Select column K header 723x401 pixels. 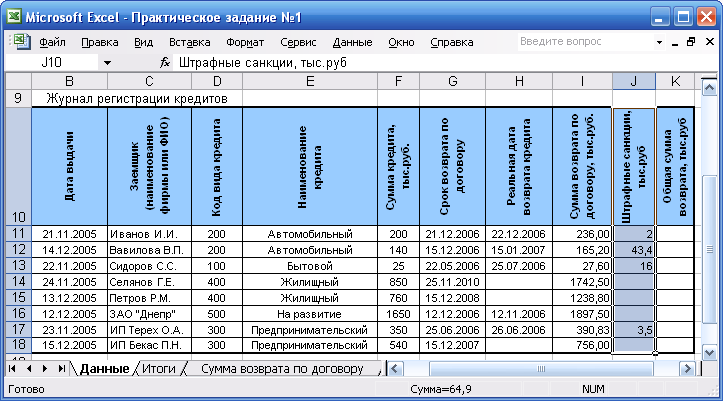click(x=675, y=82)
